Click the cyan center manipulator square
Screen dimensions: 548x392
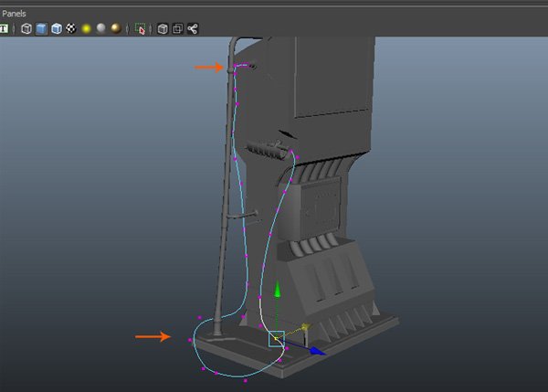(x=277, y=339)
